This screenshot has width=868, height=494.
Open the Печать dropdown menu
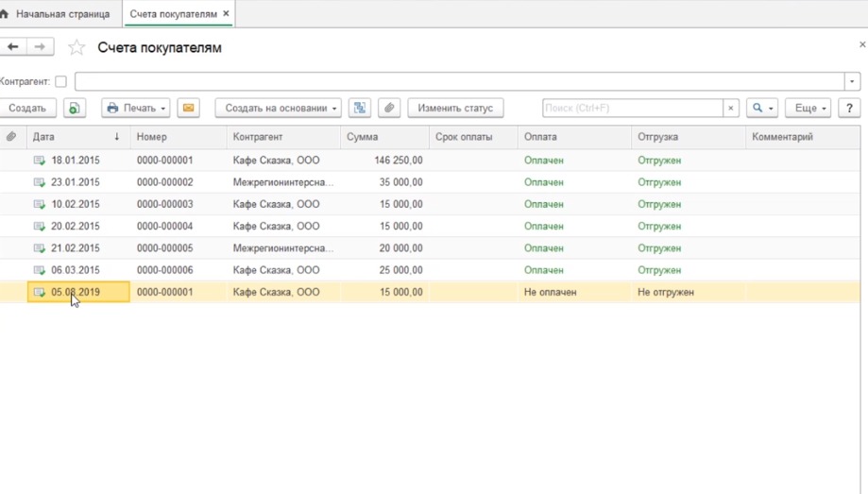136,109
